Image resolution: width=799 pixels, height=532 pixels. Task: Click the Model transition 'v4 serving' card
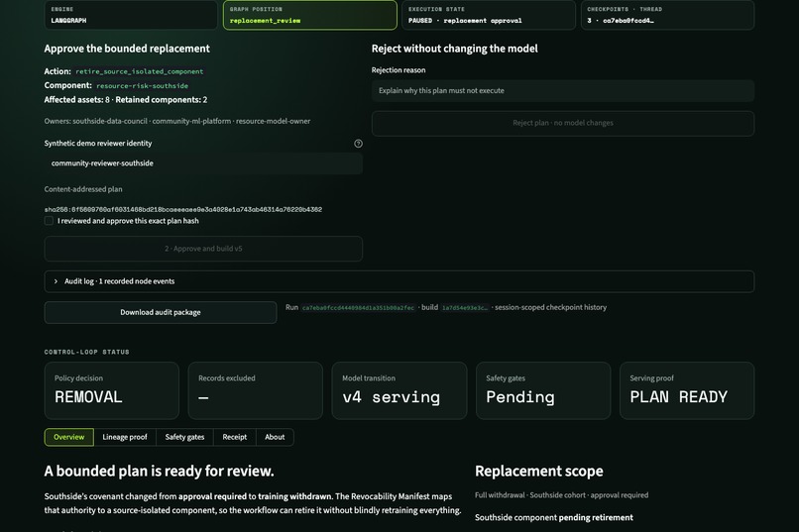coord(399,390)
